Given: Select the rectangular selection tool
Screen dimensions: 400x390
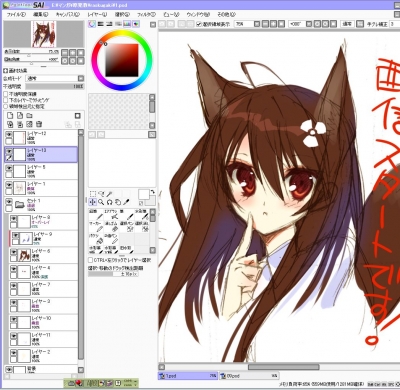Looking at the screenshot, I should tap(93, 194).
